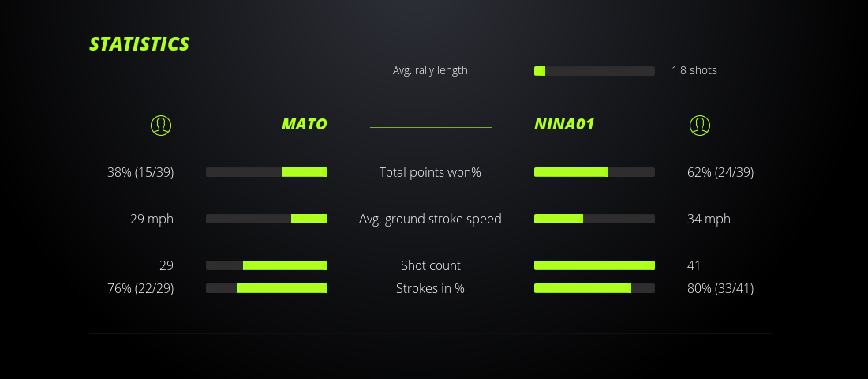Click MATO's shot count bar

coord(267,265)
